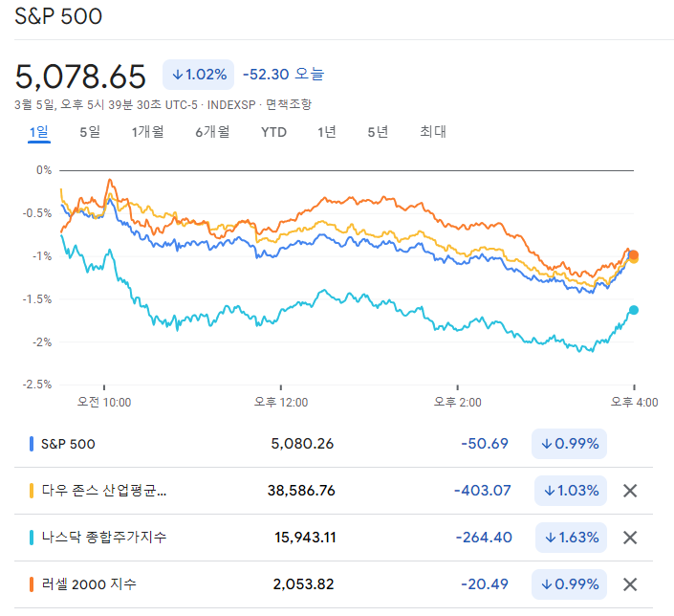674x616 pixels.
Task: Remove the 러셀 2000 지수 comparison
Action: (630, 584)
